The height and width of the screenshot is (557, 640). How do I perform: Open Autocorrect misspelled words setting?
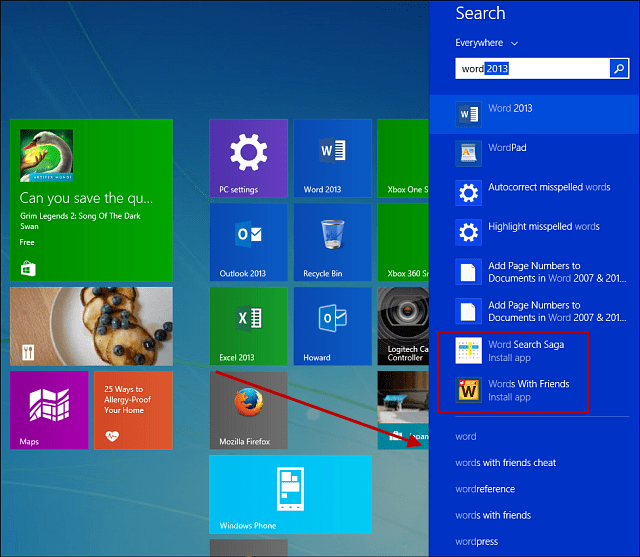point(549,187)
